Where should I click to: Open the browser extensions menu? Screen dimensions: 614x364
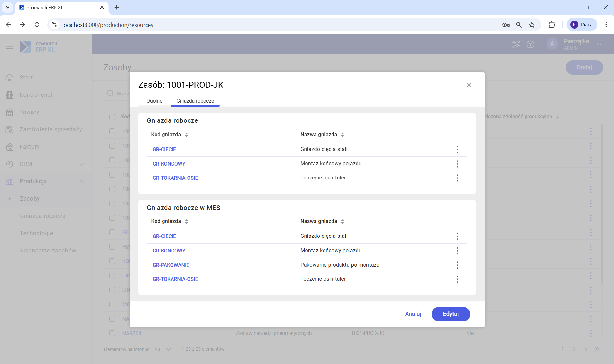coord(551,25)
